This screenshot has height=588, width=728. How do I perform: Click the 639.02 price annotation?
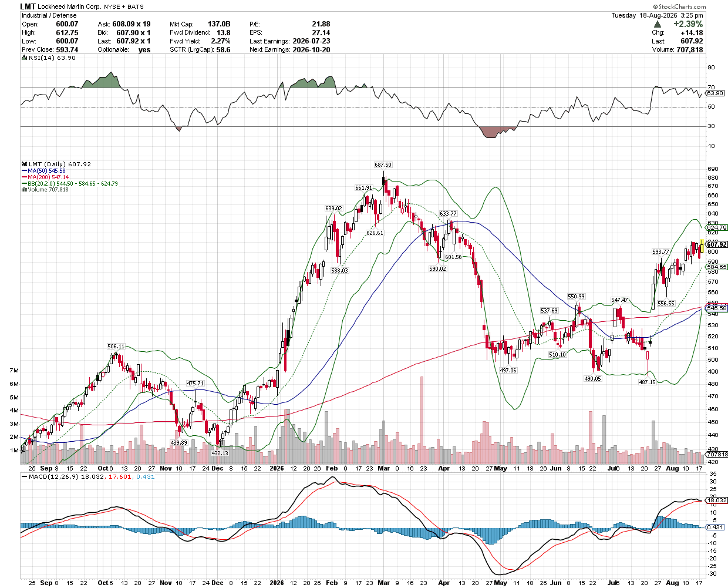(x=333, y=209)
